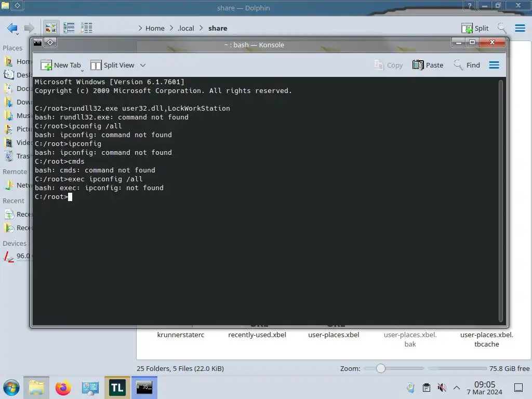Open second Recent entry in sidebar
Viewport: 532px width, 399px height.
[17, 228]
